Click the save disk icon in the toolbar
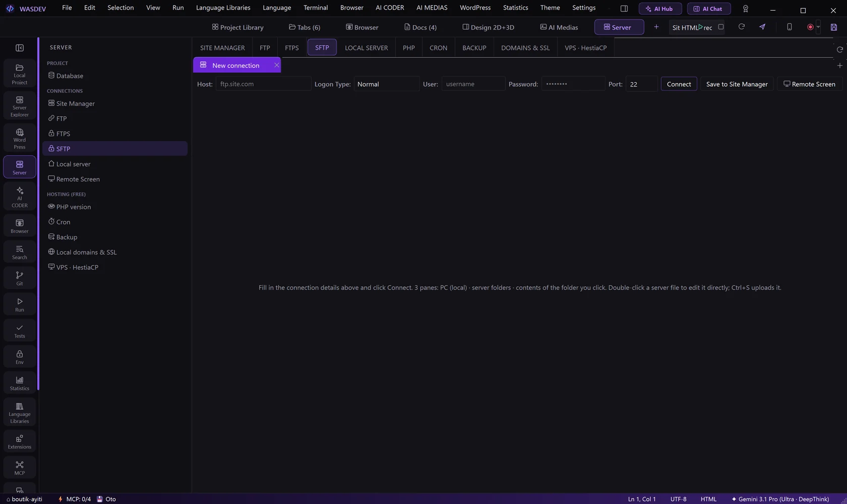The width and height of the screenshot is (847, 504). [834, 27]
